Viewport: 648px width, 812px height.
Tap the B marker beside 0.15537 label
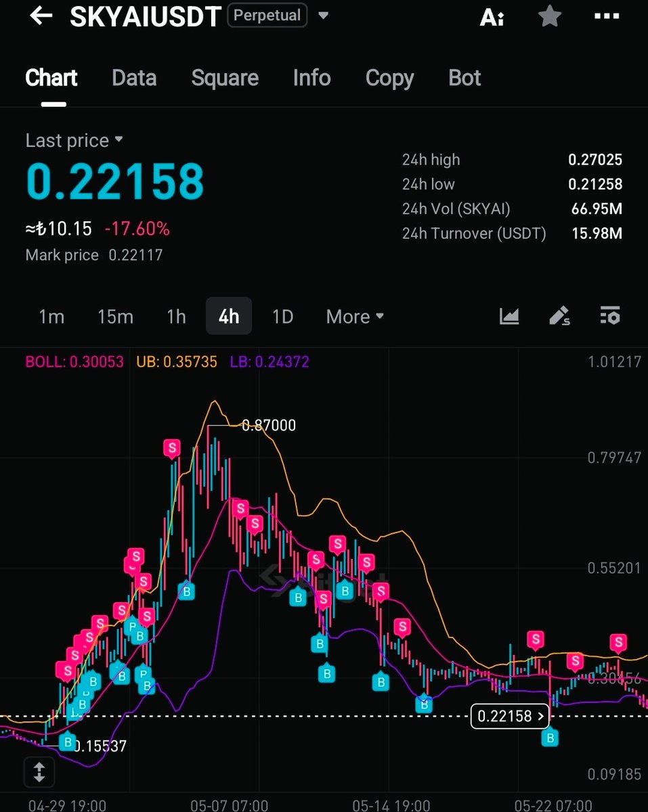pos(67,742)
